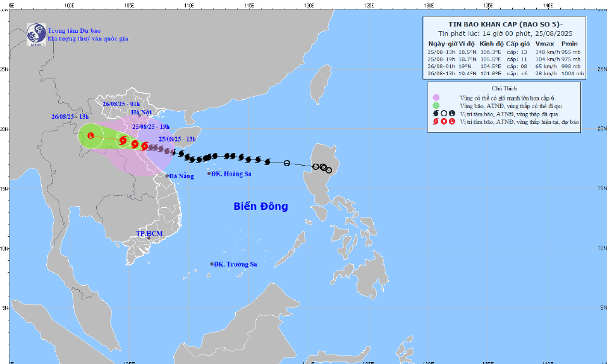Click the city dot below the Hà Nội label

[x=139, y=115]
